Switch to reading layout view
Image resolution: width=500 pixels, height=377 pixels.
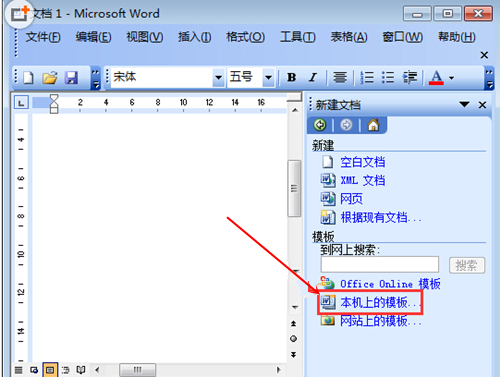pos(81,370)
